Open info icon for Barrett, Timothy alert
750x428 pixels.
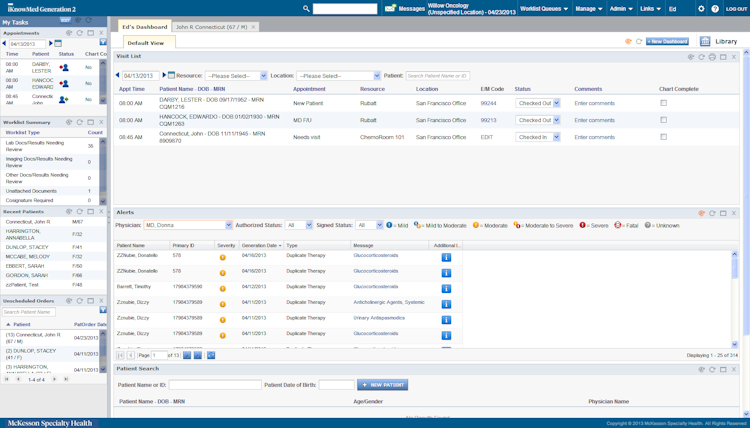coord(446,288)
